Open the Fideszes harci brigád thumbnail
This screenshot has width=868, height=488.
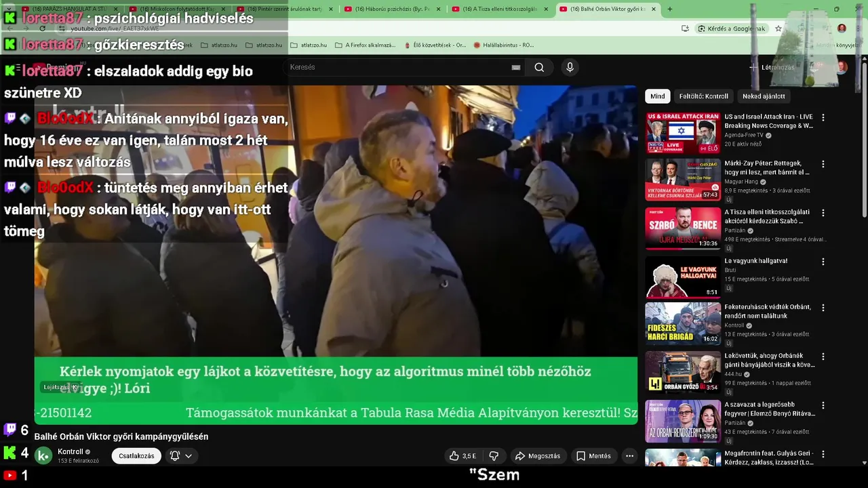683,323
